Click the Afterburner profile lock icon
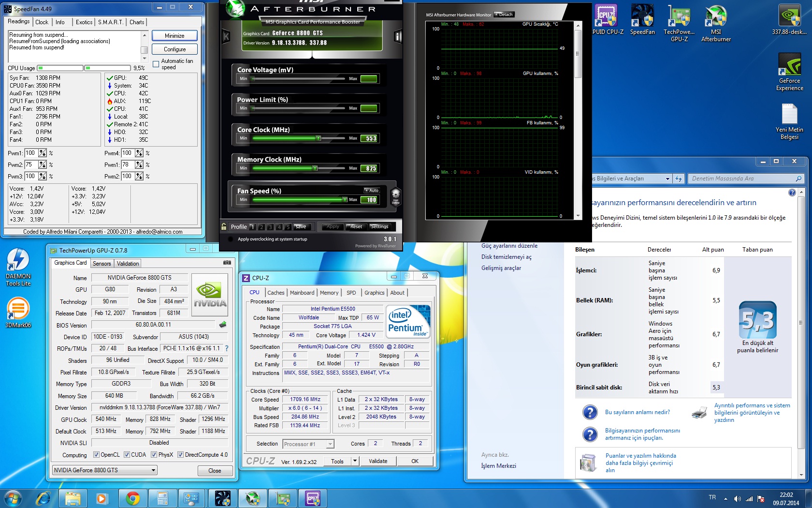This screenshot has width=812, height=508. coord(224,226)
